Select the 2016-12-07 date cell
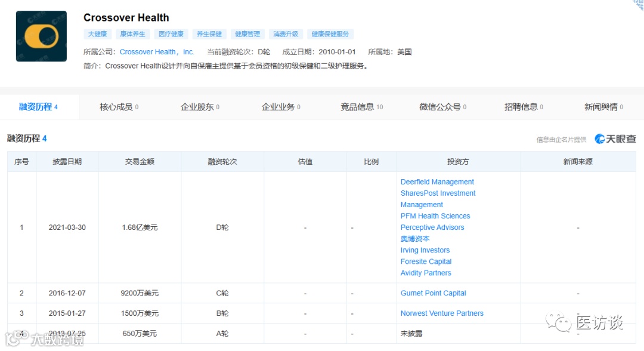Viewport: 644px width, 351px height. [x=67, y=293]
